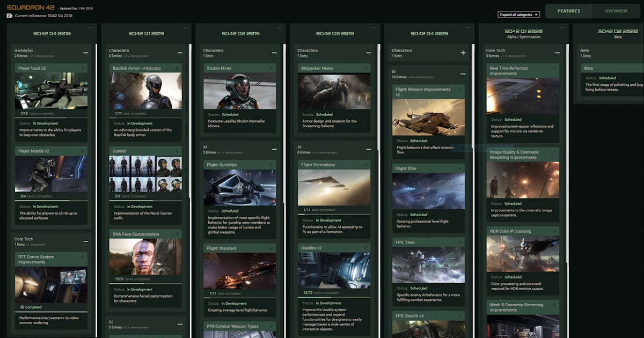Minimize the SQ42 Q4 2018 column

pyautogui.click(x=91, y=27)
